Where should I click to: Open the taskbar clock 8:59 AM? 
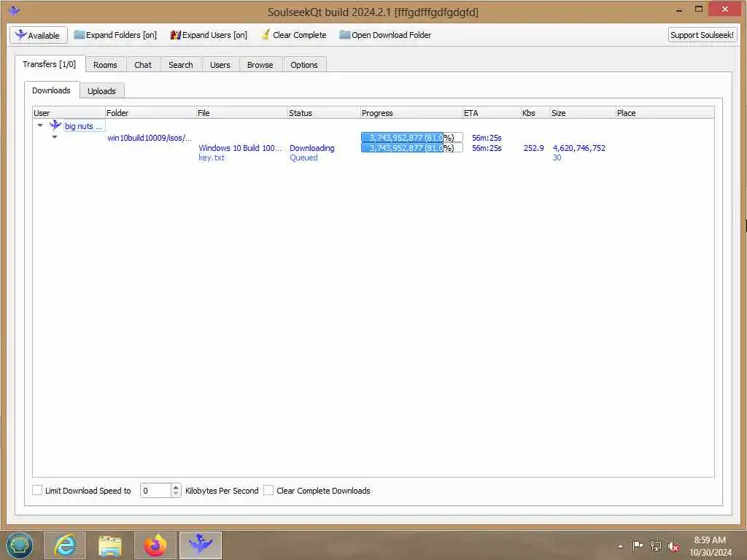710,546
